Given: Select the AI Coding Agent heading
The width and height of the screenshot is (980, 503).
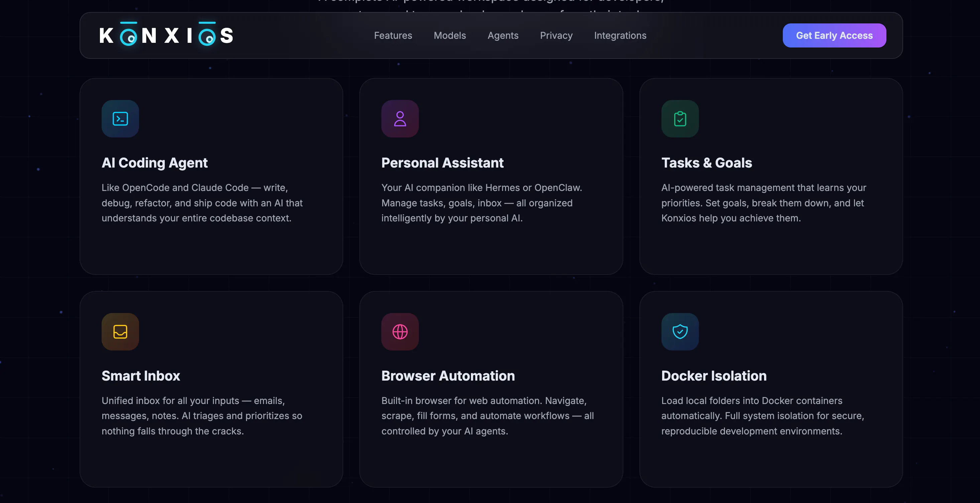Looking at the screenshot, I should tap(154, 163).
